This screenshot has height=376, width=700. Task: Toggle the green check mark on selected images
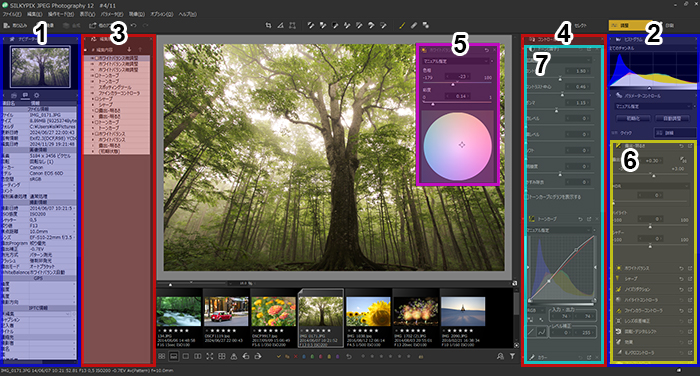279,357
